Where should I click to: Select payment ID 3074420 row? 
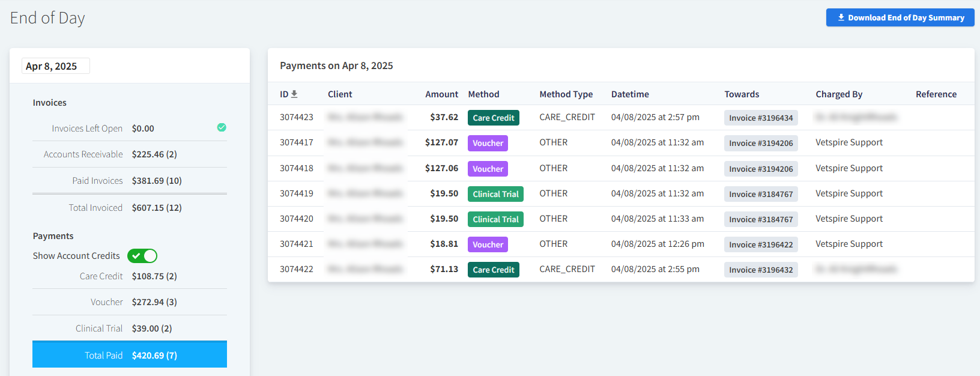297,219
